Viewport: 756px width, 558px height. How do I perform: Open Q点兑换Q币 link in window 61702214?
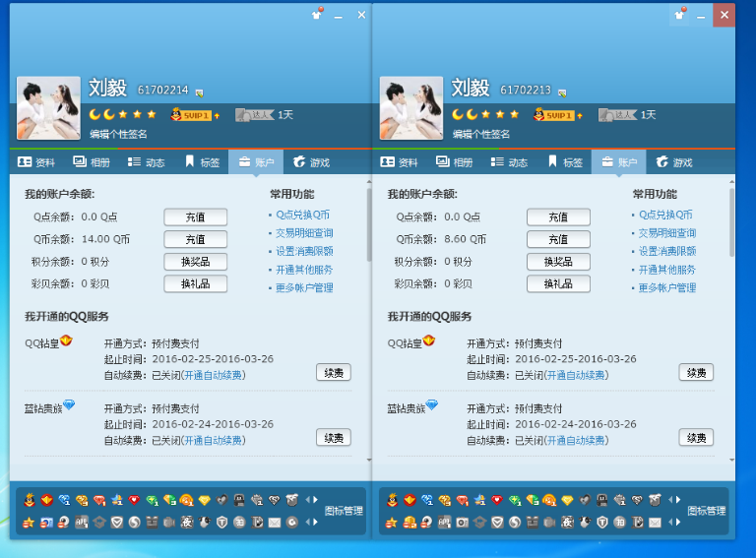tap(303, 215)
